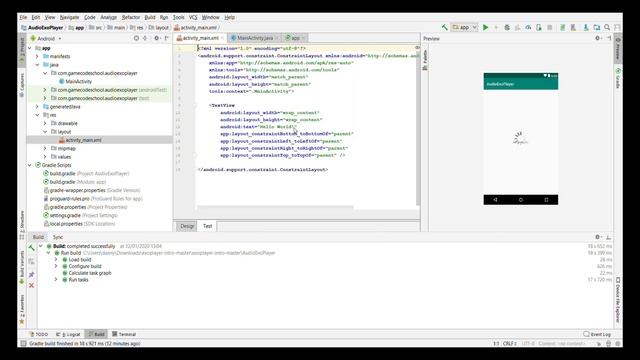Expand the drawable folder
The height and width of the screenshot is (360, 640).
[45, 123]
